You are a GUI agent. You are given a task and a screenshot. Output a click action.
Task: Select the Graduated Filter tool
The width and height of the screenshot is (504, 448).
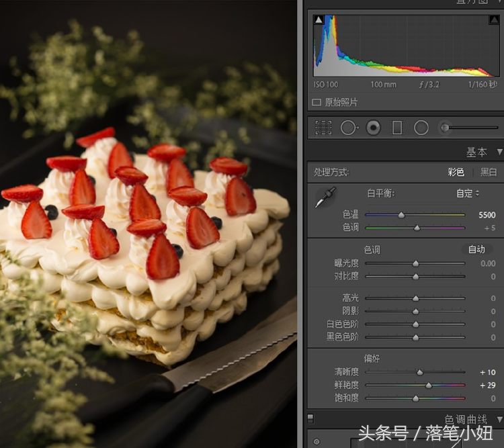tap(397, 128)
